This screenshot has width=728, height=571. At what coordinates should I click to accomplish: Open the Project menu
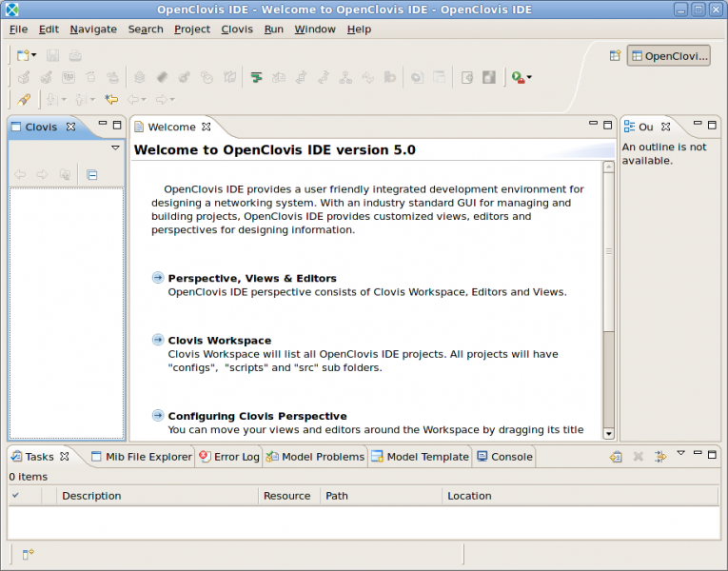192,30
